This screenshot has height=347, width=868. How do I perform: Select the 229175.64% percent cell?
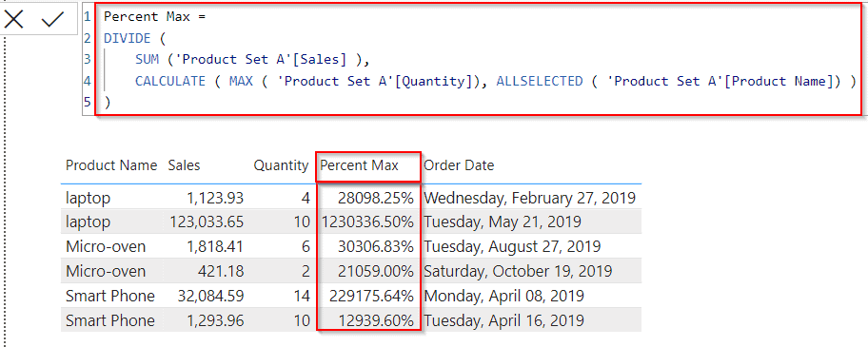tap(371, 296)
